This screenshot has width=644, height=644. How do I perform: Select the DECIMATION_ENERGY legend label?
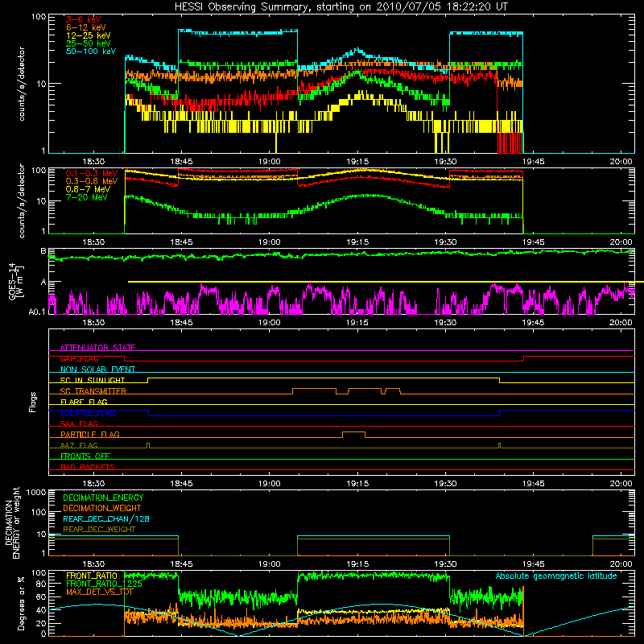103,497
